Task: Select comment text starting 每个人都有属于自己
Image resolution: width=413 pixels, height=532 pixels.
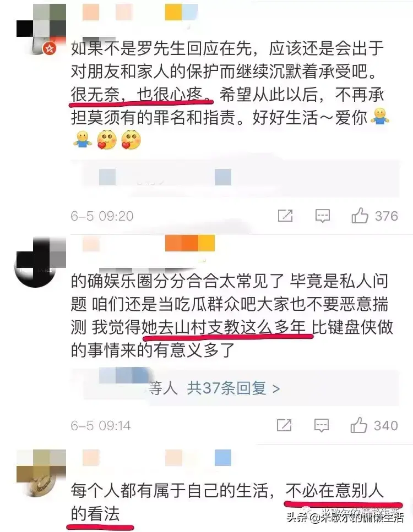Action: click(x=227, y=502)
